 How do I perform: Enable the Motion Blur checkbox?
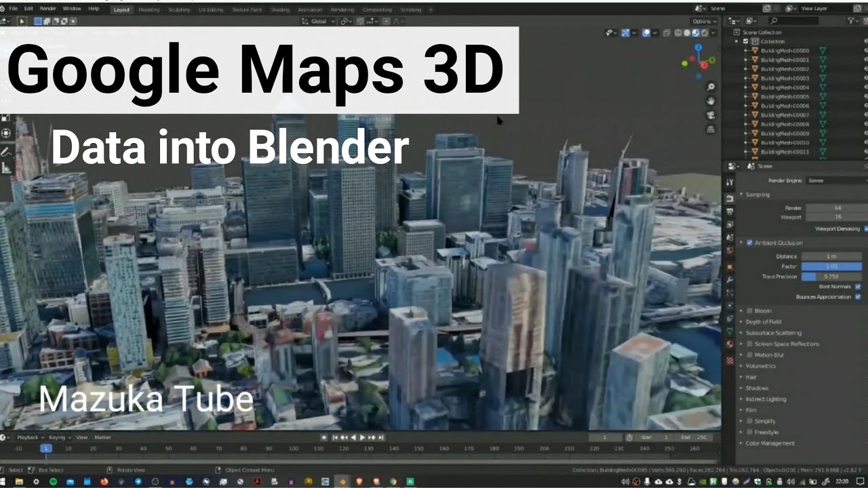click(749, 354)
